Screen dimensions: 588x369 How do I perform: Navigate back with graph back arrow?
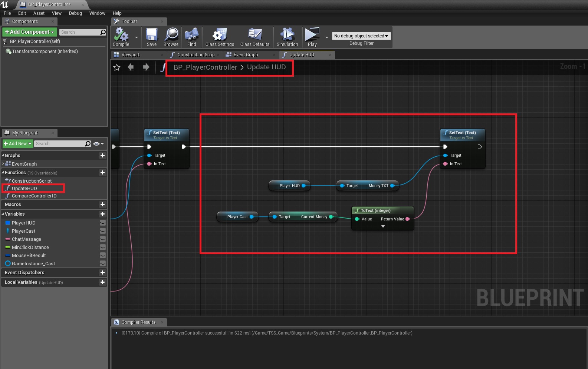coord(131,67)
